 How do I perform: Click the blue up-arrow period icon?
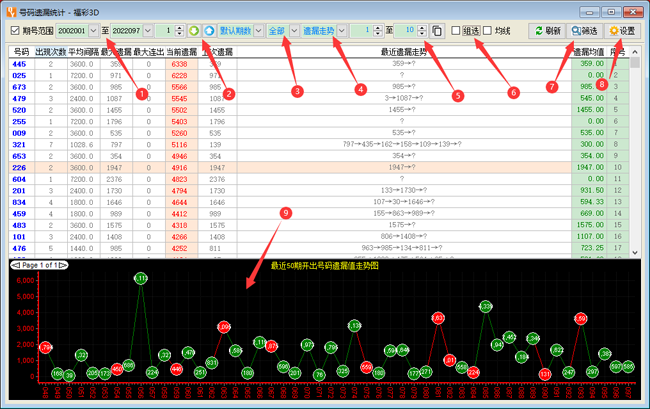(x=209, y=31)
